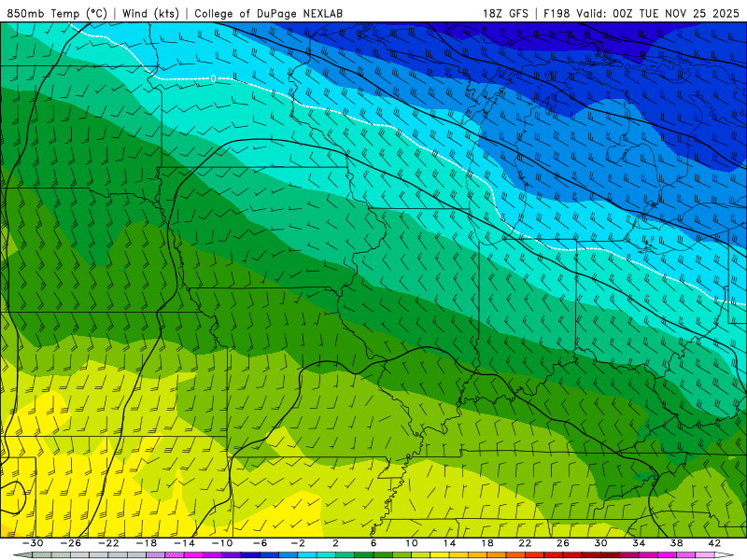This screenshot has width=747, height=560.
Task: Click the "42" color scale label
Action: [x=714, y=543]
